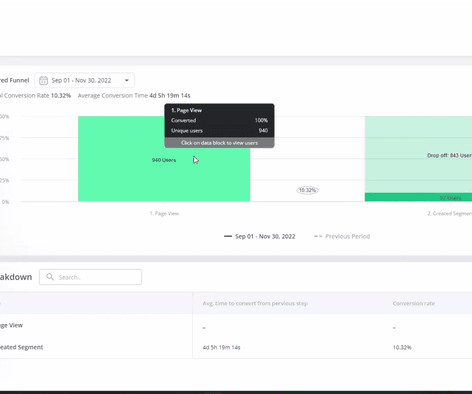Toggle the Sep 01 - Nov 30, 2022 legend series
The image size is (472, 394).
click(260, 236)
